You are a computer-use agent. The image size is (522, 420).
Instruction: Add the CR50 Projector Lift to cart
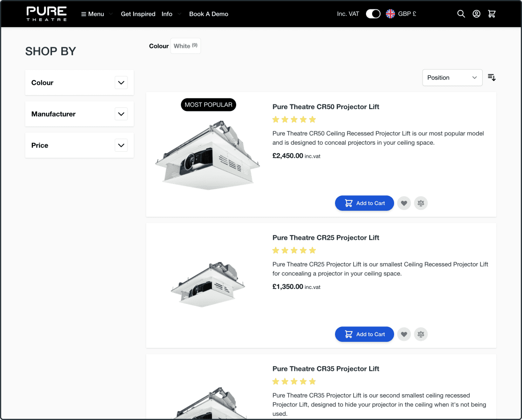point(364,203)
